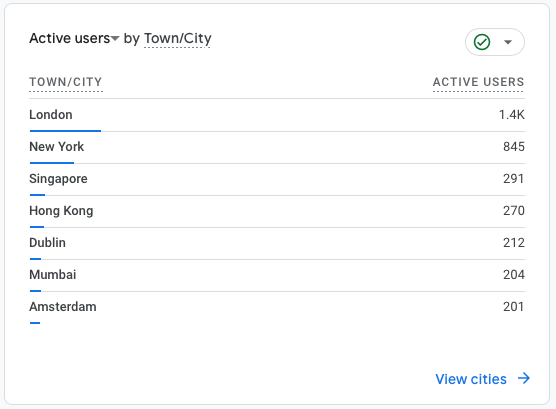The height and width of the screenshot is (409, 556).
Task: Click the 1.4K value for London
Action: pyautogui.click(x=511, y=115)
